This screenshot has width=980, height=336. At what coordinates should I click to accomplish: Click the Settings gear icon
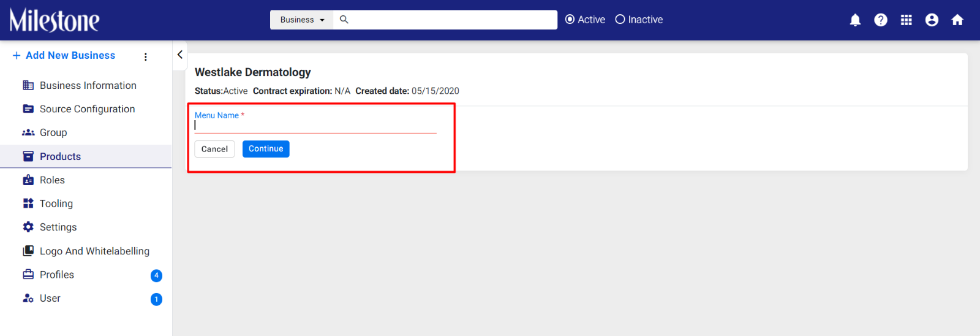pos(28,227)
